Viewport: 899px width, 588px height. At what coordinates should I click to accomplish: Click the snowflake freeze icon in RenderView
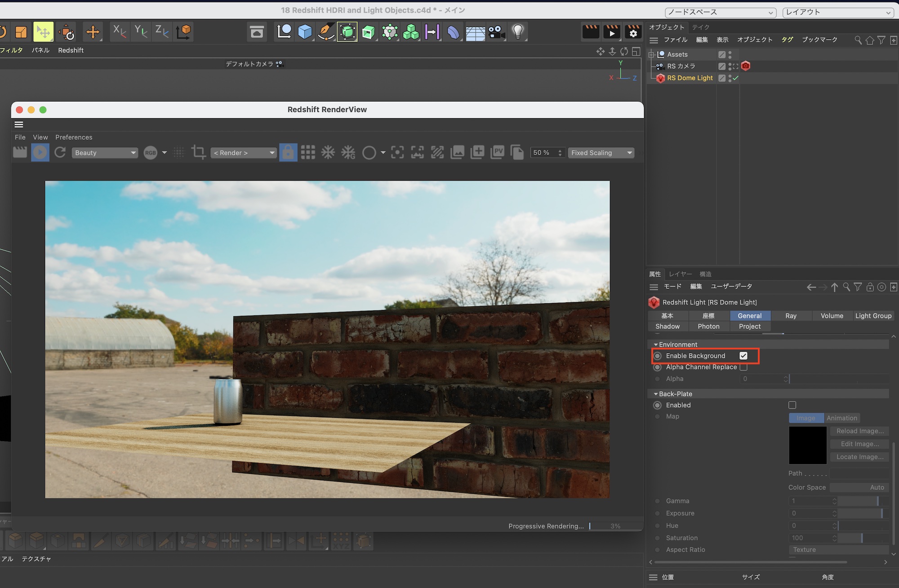[x=328, y=153]
